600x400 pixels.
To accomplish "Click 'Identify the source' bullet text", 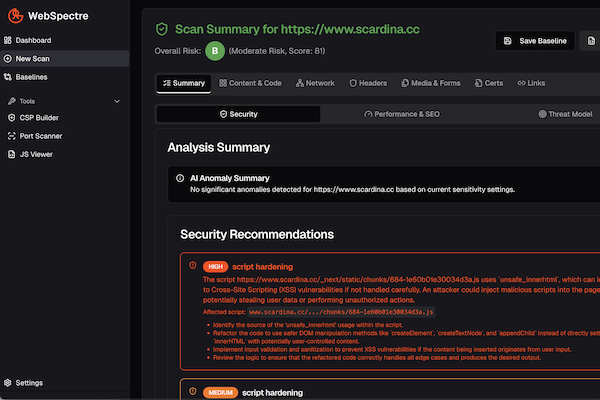I will [x=308, y=325].
